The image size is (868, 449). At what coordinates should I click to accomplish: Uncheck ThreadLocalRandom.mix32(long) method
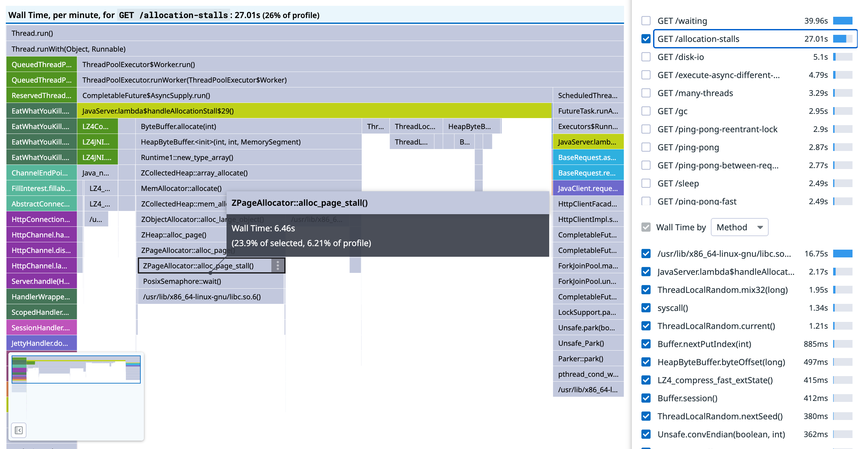coord(646,290)
